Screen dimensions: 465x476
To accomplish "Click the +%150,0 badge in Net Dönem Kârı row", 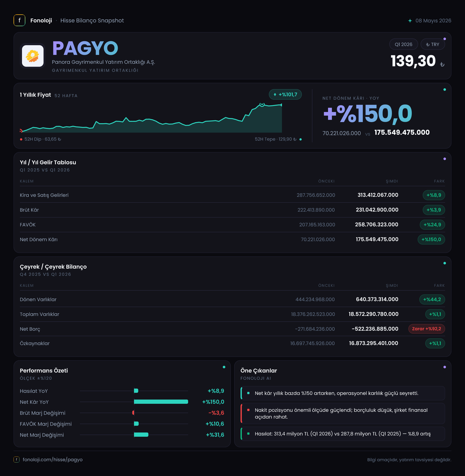I will point(431,240).
